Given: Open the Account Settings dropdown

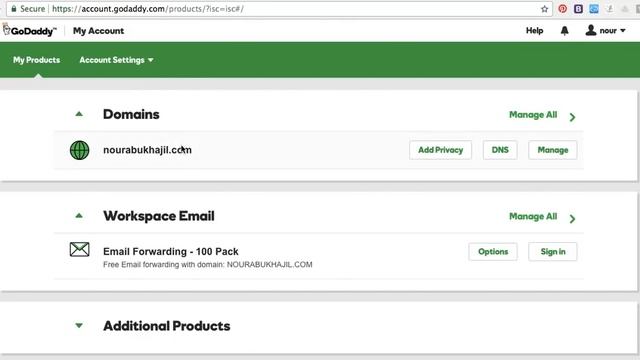Looking at the screenshot, I should pyautogui.click(x=116, y=60).
